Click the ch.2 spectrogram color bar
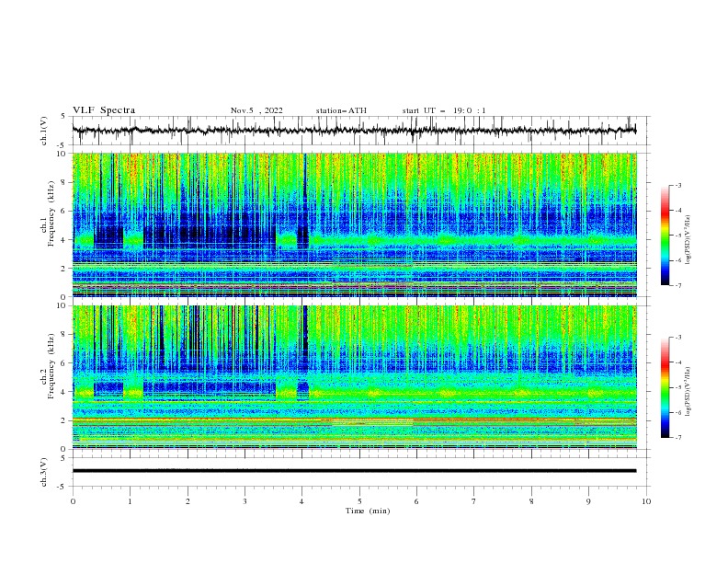The image size is (728, 563). tap(665, 387)
